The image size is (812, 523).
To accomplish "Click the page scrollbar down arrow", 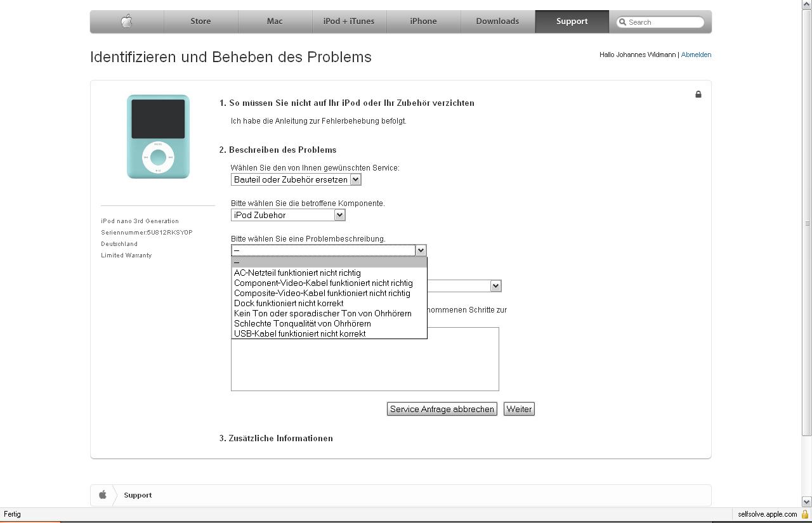I will (807, 501).
